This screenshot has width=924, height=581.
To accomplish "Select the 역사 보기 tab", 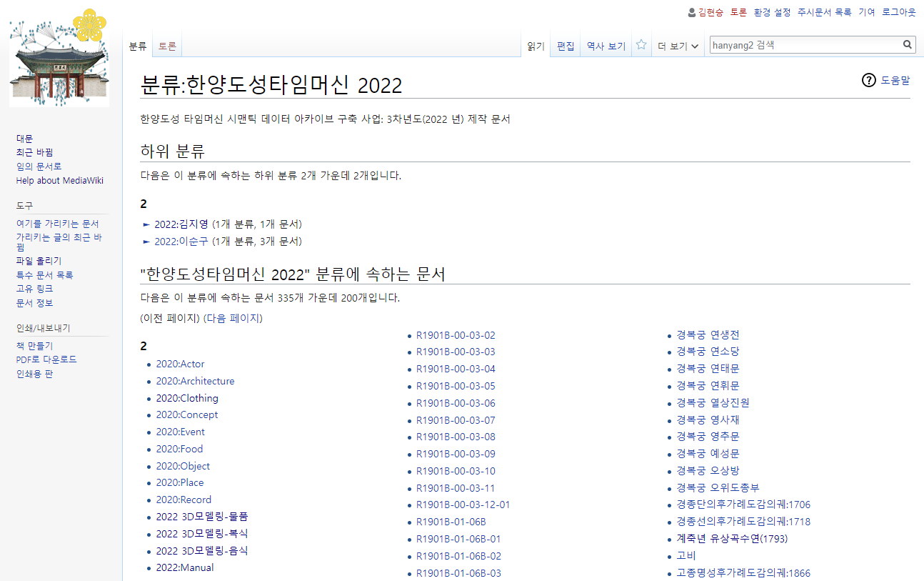I will pos(606,46).
